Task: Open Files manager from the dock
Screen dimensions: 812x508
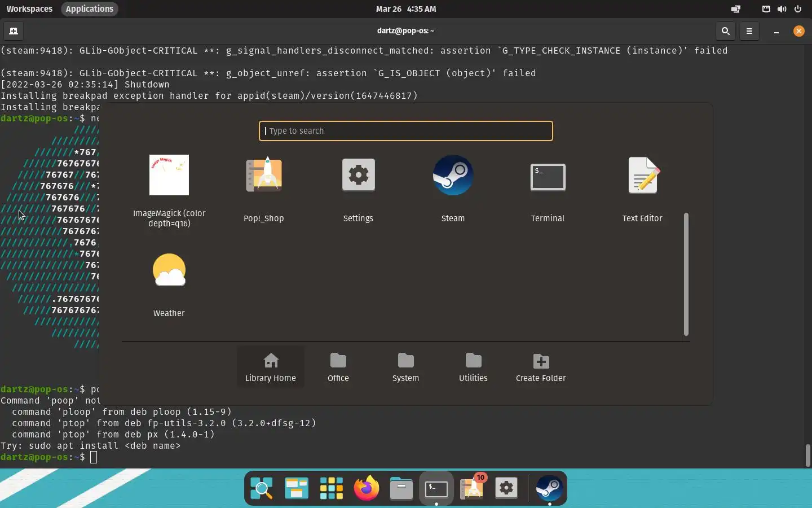Action: 401,488
